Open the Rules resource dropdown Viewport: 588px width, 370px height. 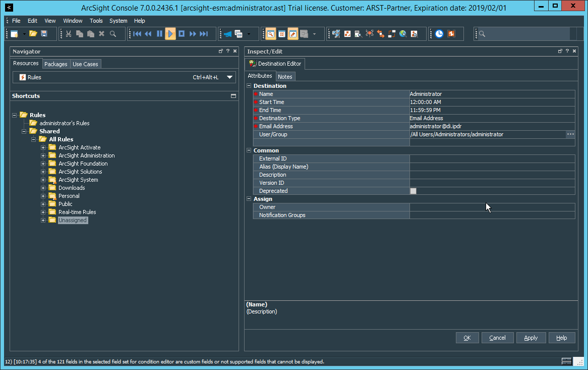[x=230, y=77]
